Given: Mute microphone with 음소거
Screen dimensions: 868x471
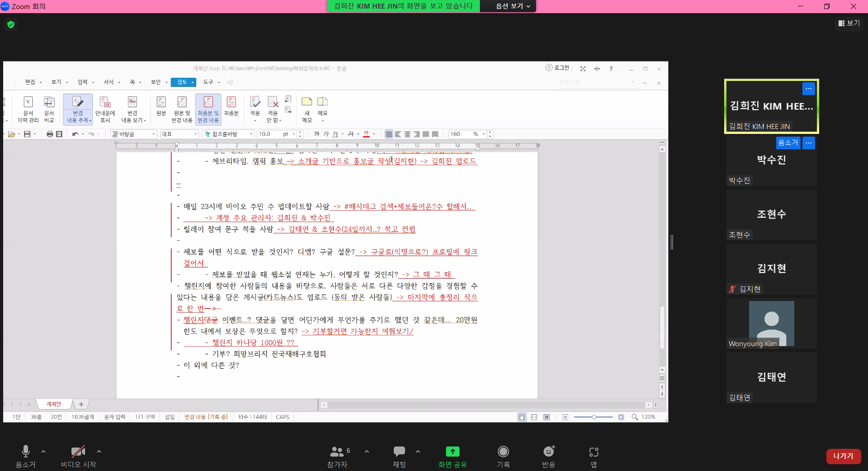Looking at the screenshot, I should (x=25, y=456).
